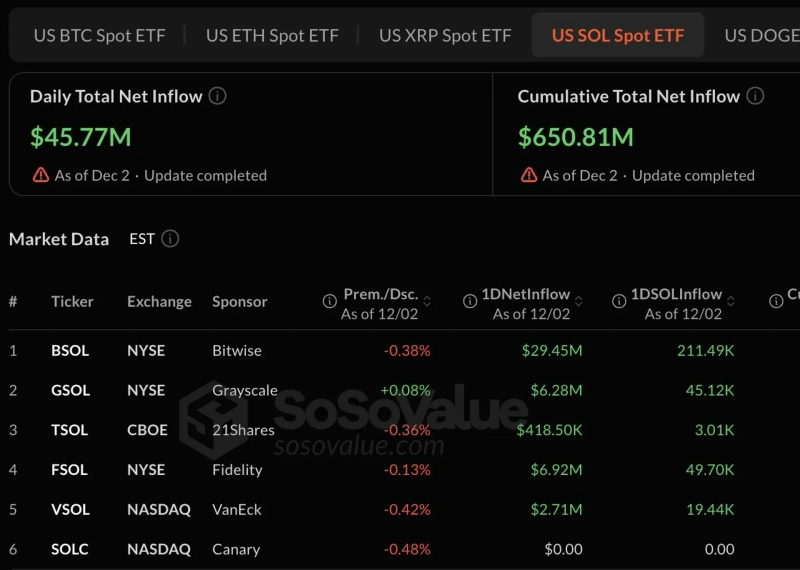The image size is (800, 570).
Task: Click warning icon under Cumulative Total Net Inflow
Action: pyautogui.click(x=529, y=175)
